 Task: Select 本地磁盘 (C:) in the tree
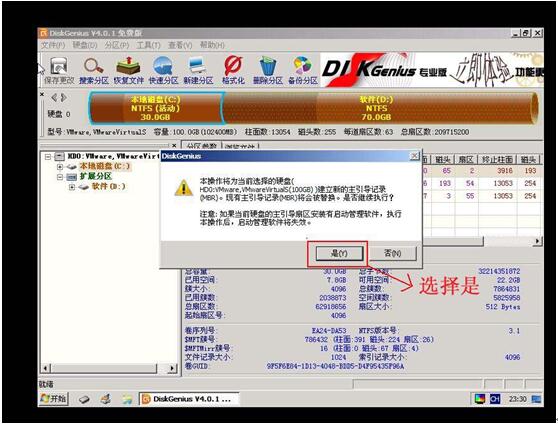[105, 166]
